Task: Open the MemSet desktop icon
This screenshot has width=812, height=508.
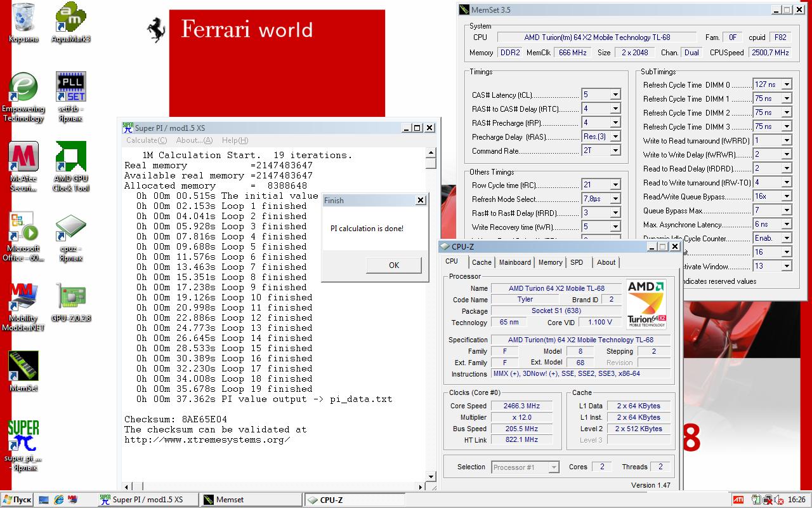Action: (23, 371)
